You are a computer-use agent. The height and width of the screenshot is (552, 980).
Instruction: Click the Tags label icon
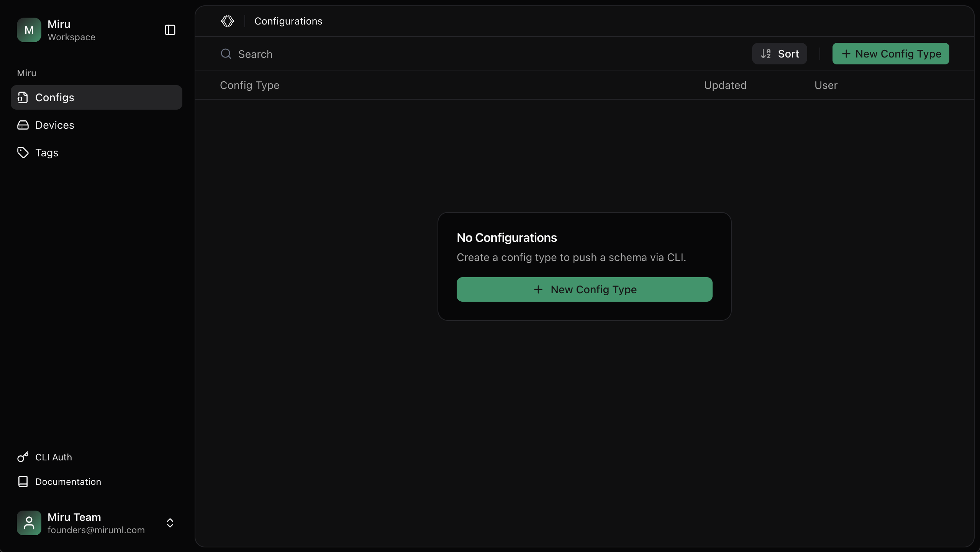point(23,153)
